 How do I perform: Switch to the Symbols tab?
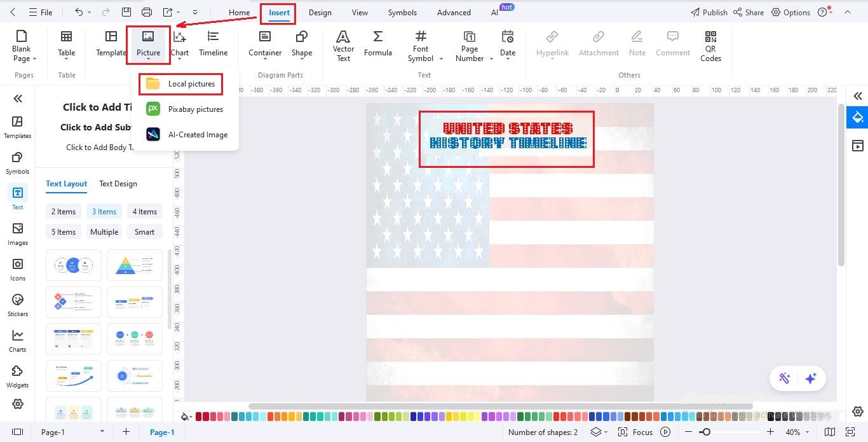tap(402, 12)
